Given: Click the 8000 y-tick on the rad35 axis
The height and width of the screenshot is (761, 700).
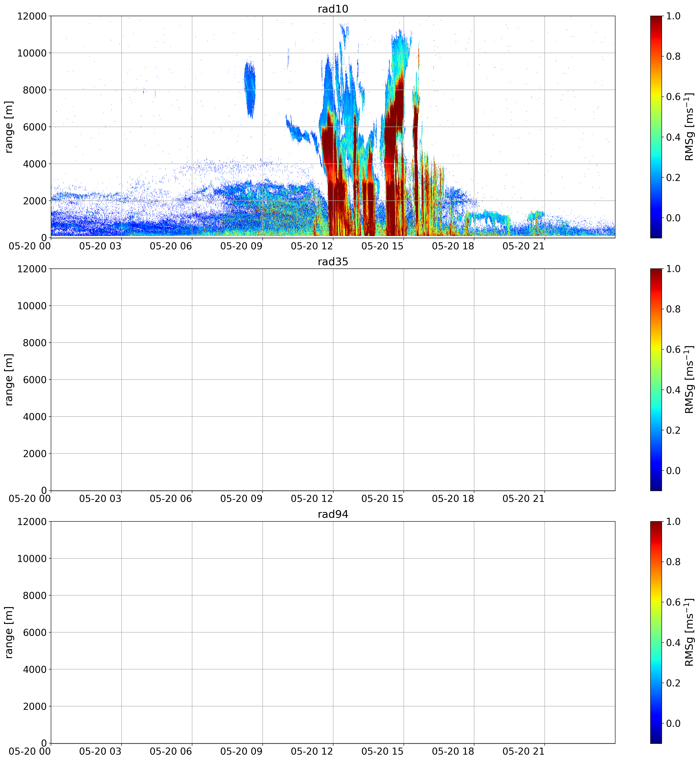Looking at the screenshot, I should tap(35, 343).
